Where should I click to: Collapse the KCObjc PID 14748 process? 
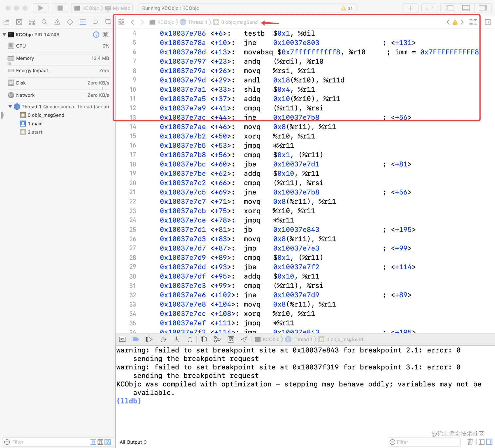[4, 34]
